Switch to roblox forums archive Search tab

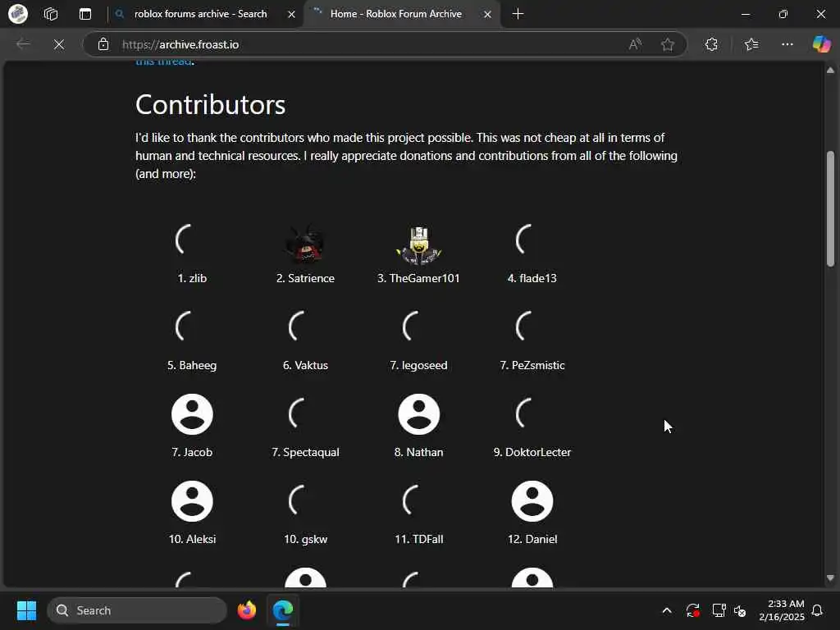click(x=200, y=14)
